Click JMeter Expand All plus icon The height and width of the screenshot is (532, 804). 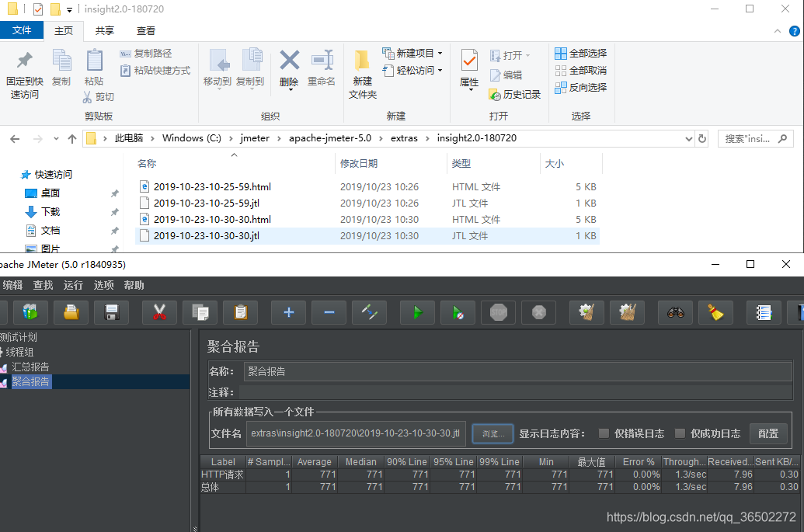pos(289,312)
